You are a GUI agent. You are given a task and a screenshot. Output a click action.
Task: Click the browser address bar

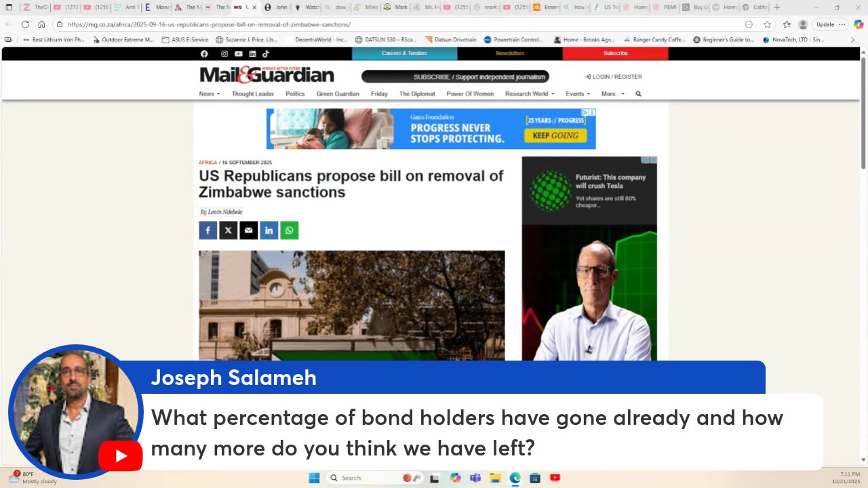400,24
